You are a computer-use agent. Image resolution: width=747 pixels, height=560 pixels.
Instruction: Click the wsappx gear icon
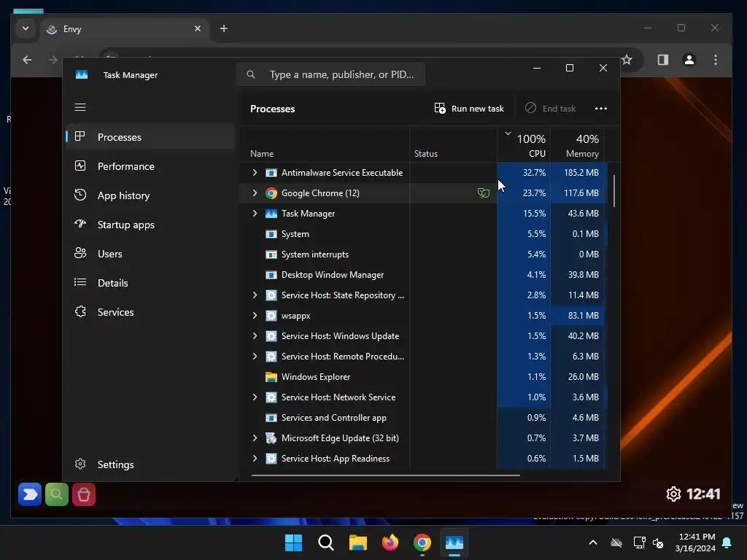(x=271, y=315)
